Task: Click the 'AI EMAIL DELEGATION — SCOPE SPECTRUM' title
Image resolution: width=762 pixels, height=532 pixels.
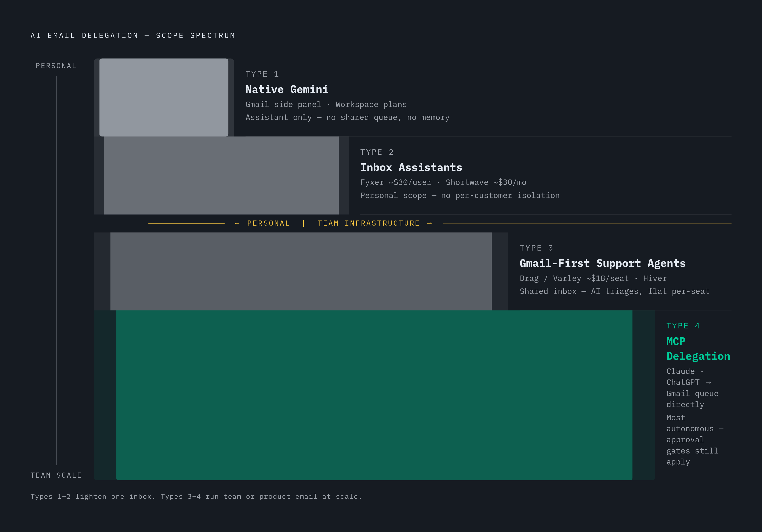Action: coord(133,36)
